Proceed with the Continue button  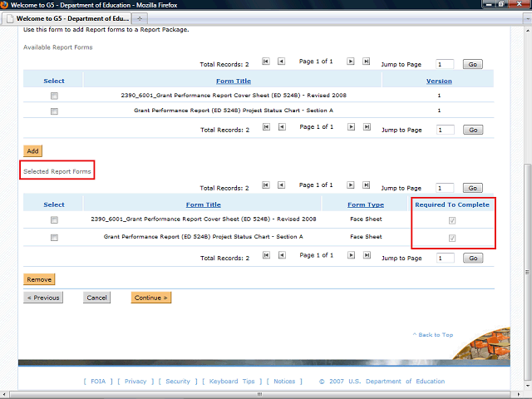(151, 298)
